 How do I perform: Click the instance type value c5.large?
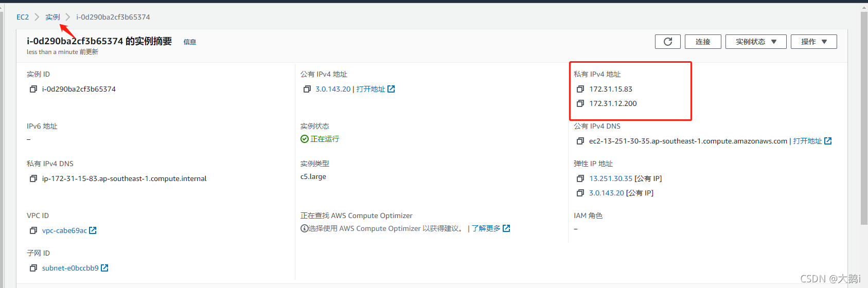[x=313, y=176]
